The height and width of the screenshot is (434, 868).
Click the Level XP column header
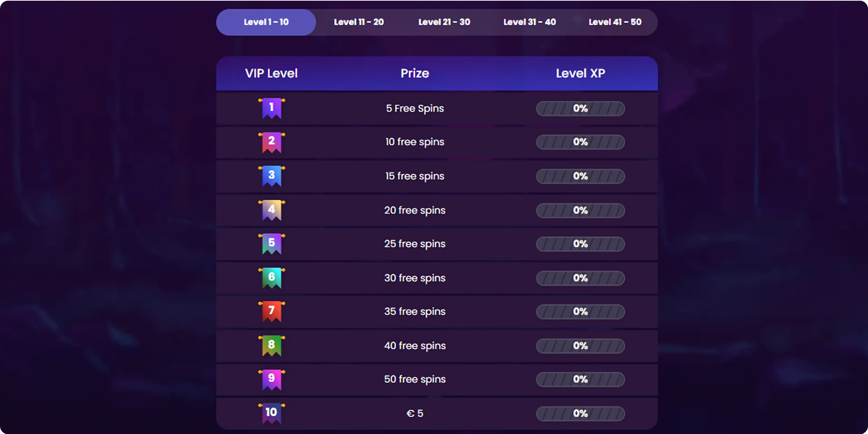click(580, 73)
